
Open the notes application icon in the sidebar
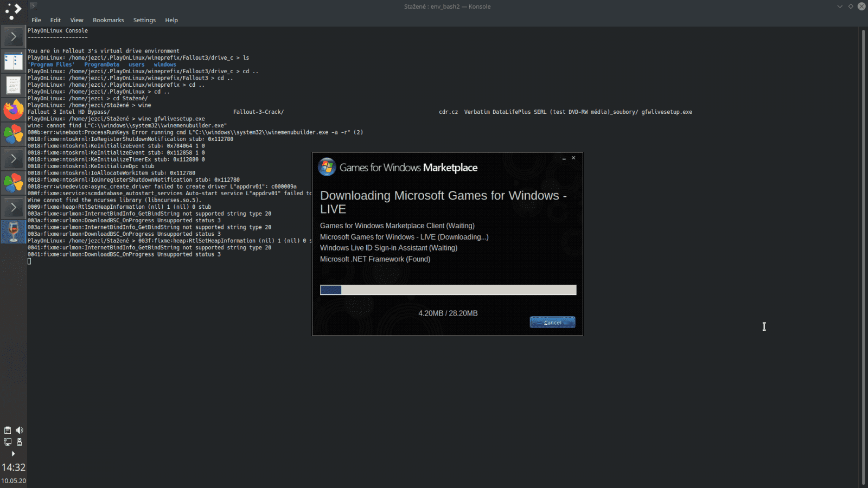click(13, 61)
